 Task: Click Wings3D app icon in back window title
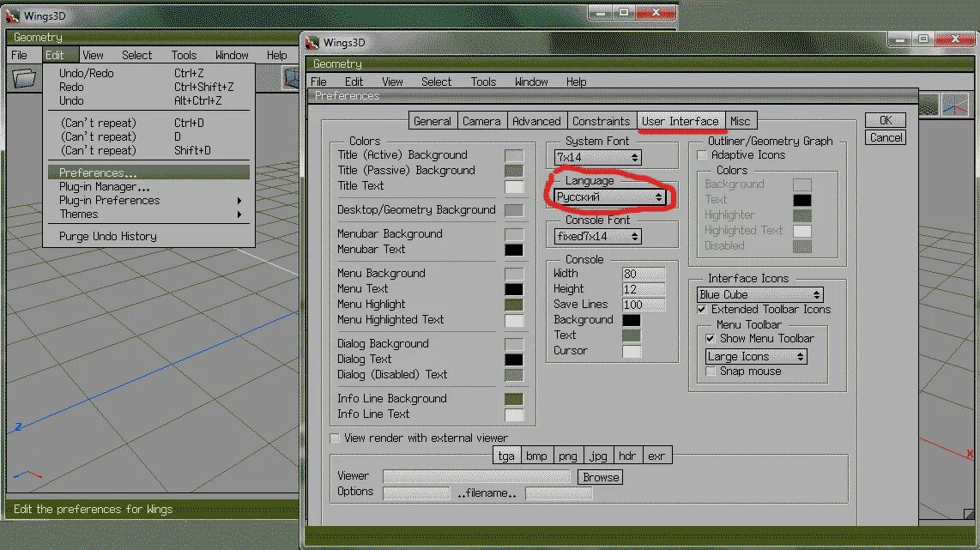13,15
